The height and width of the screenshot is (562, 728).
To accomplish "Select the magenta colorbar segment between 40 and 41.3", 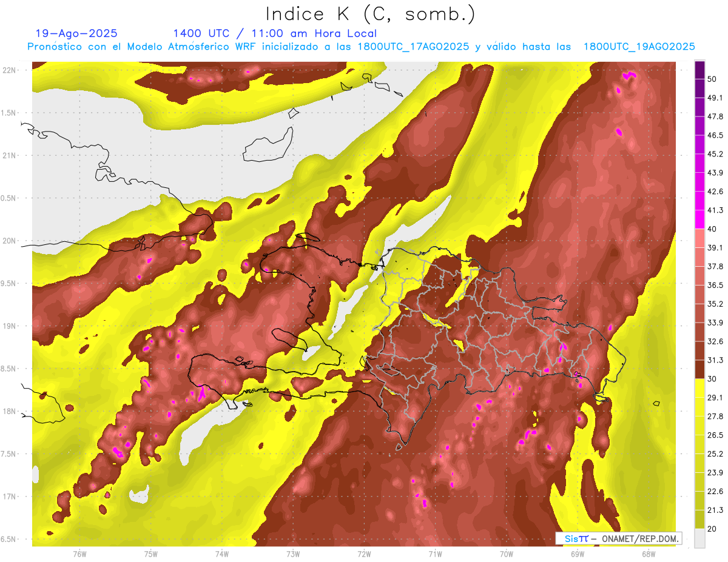I will click(699, 219).
